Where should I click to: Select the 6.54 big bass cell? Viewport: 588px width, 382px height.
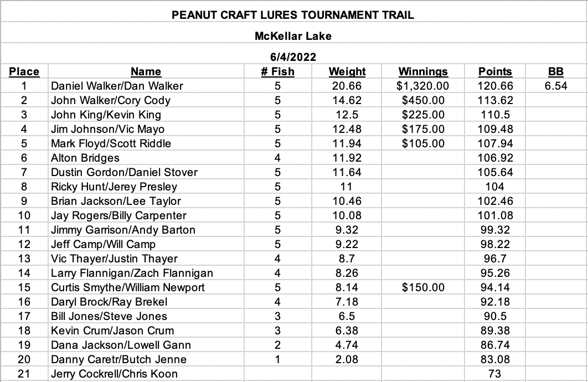556,86
